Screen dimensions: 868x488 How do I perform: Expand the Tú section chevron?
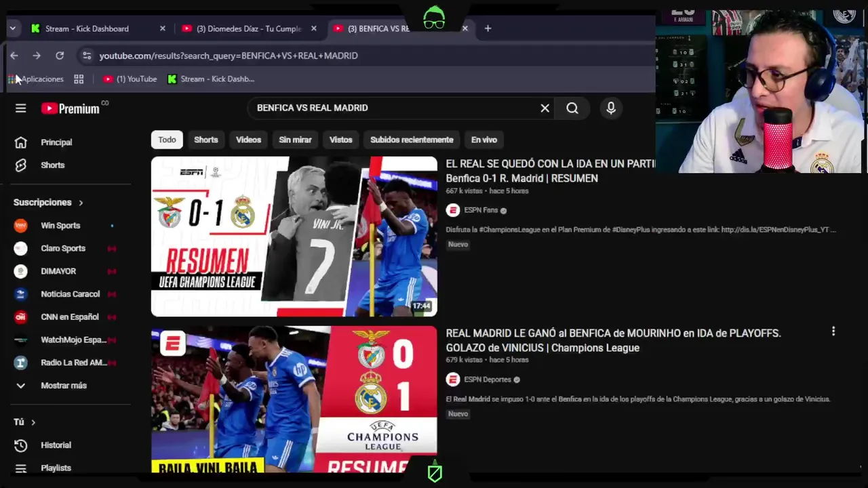tap(33, 422)
